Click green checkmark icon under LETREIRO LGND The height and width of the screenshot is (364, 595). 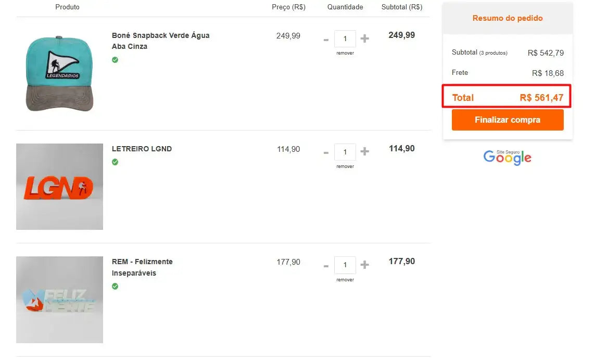tap(115, 162)
